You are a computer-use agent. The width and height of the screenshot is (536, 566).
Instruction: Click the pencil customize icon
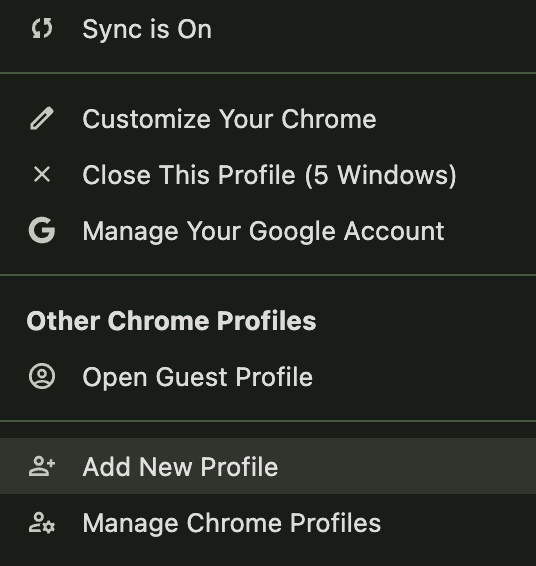(x=42, y=118)
